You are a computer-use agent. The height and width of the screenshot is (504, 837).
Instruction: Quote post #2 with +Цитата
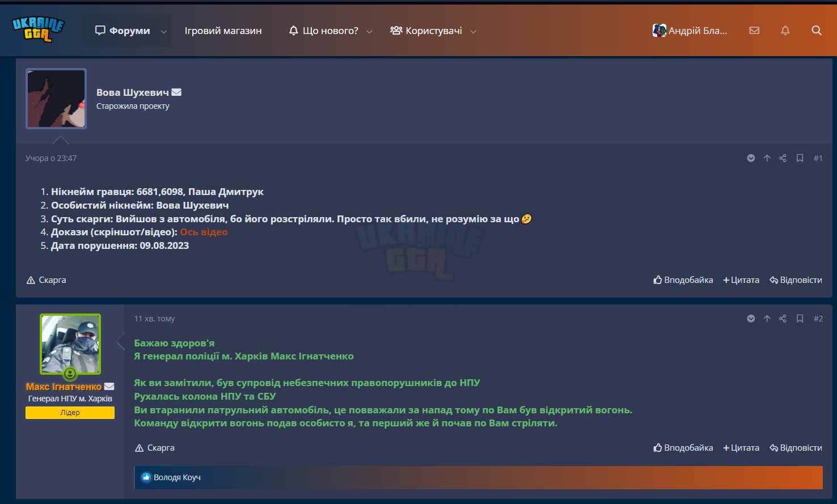(x=741, y=448)
